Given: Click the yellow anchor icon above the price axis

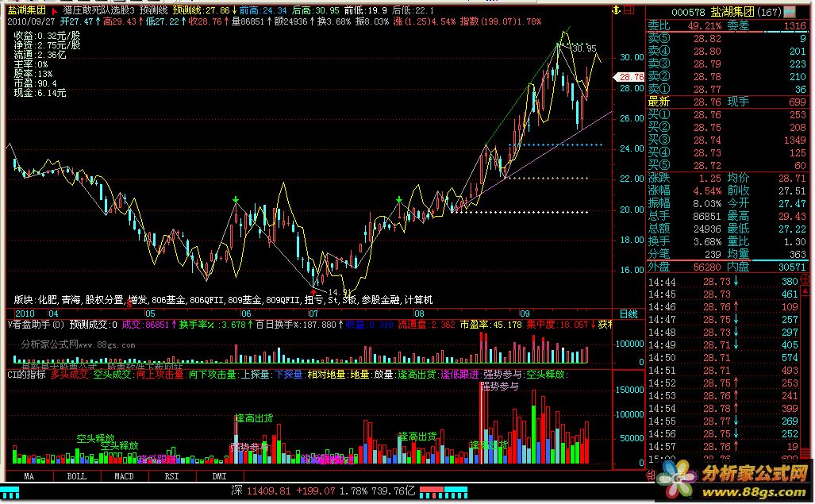Looking at the screenshot, I should (x=617, y=10).
